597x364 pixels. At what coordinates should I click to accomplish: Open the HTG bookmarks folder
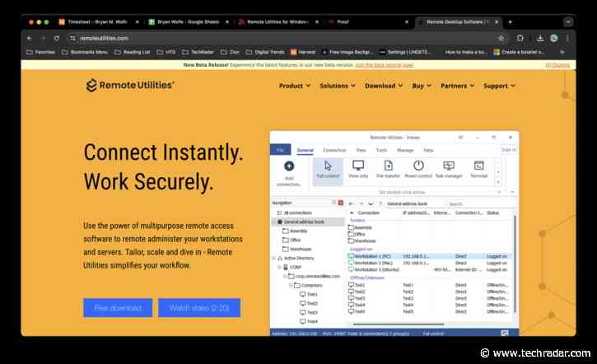pos(166,52)
